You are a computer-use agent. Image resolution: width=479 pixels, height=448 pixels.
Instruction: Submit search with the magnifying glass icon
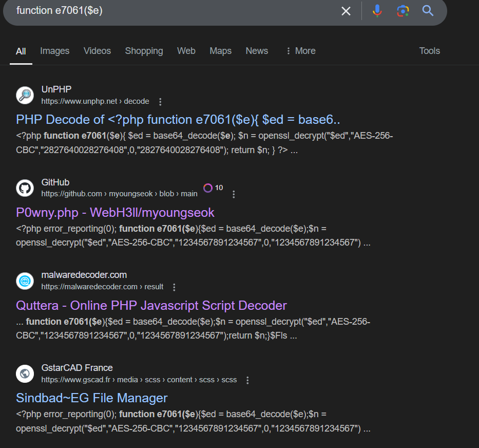point(428,11)
